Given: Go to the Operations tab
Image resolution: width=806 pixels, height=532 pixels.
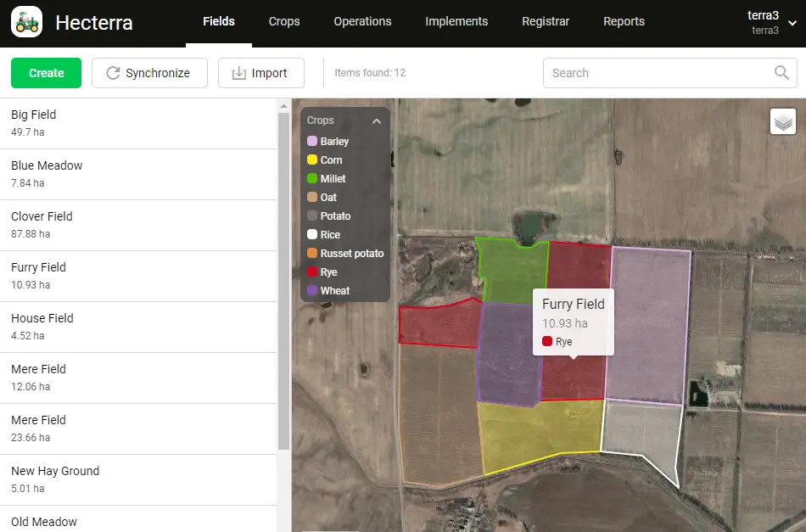Looking at the screenshot, I should coord(362,21).
